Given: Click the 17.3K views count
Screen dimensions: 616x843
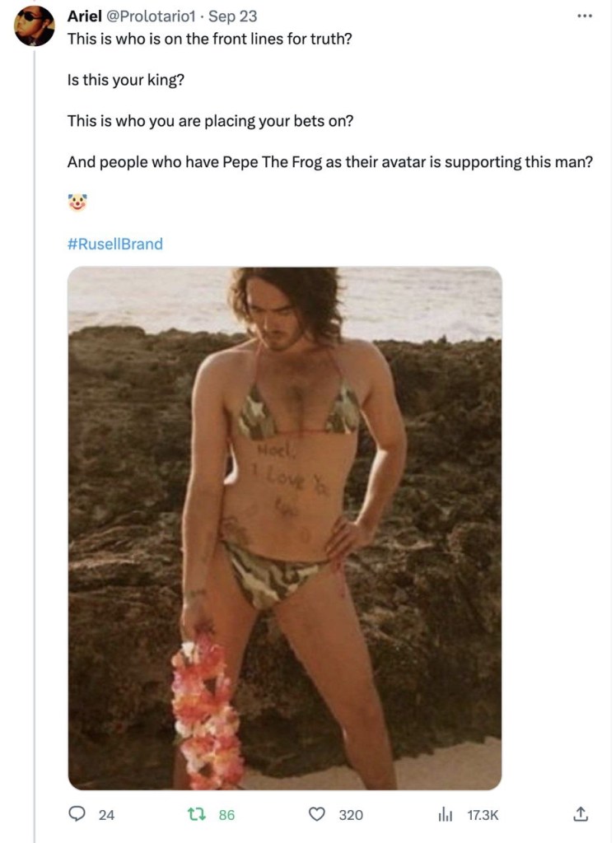Looking at the screenshot, I should tap(483, 815).
